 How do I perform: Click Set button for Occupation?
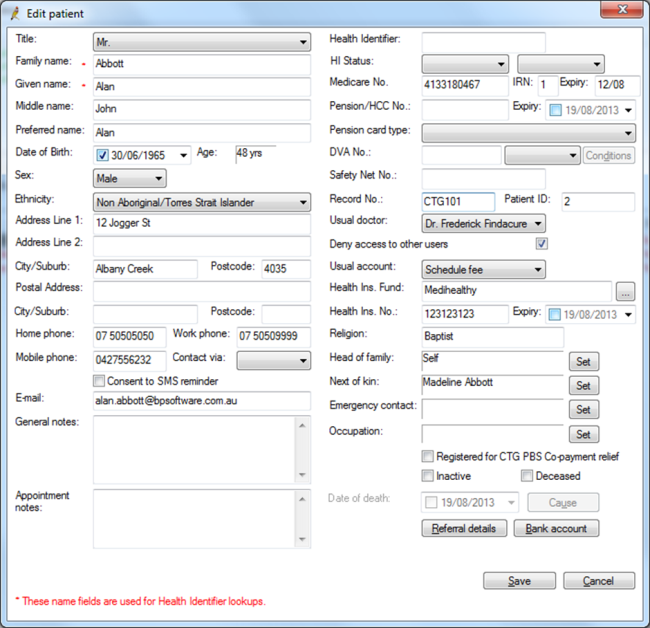(x=584, y=434)
